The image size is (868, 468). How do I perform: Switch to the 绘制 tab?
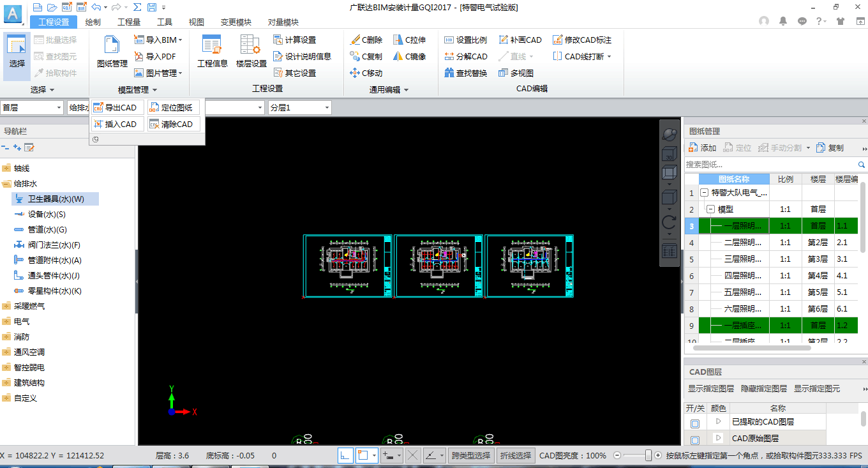click(93, 22)
